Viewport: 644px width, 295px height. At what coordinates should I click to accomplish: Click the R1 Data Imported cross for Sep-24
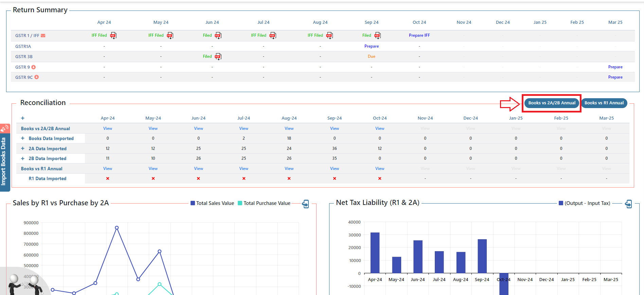point(335,178)
